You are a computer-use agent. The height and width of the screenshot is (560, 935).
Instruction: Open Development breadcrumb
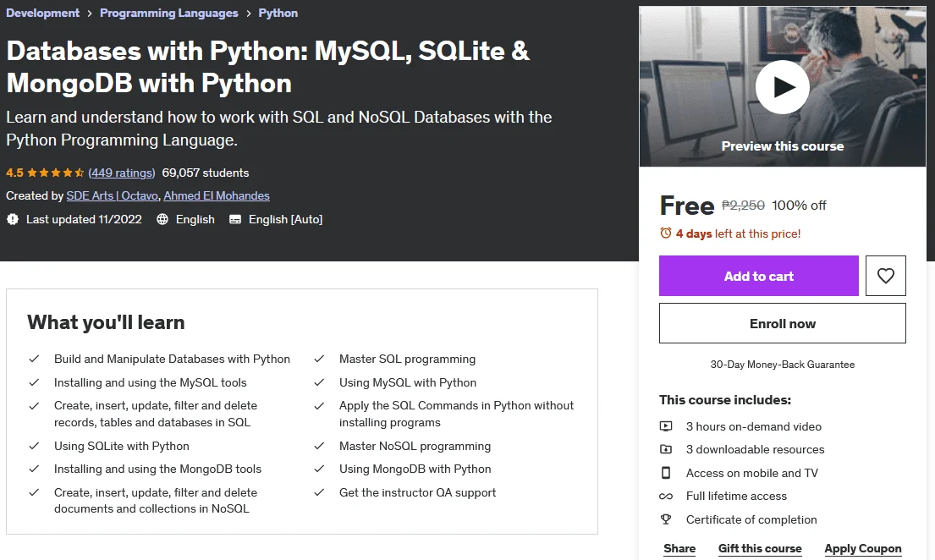pos(42,14)
